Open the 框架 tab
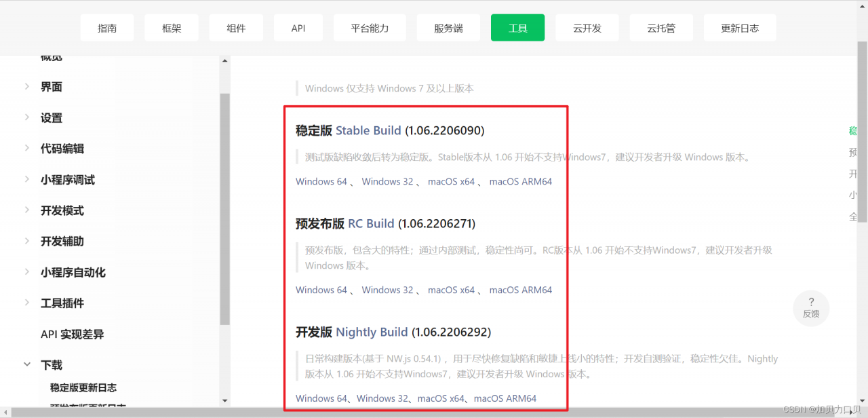This screenshot has height=418, width=868. pos(172,28)
